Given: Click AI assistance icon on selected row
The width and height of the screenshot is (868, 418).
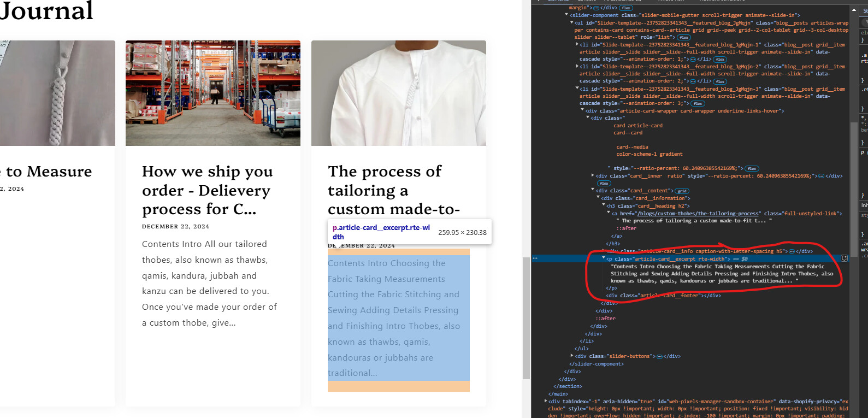Looking at the screenshot, I should point(844,258).
